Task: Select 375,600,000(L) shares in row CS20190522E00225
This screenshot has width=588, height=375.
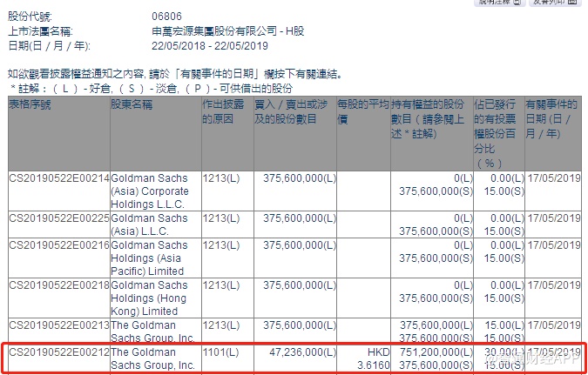Action: coord(300,218)
